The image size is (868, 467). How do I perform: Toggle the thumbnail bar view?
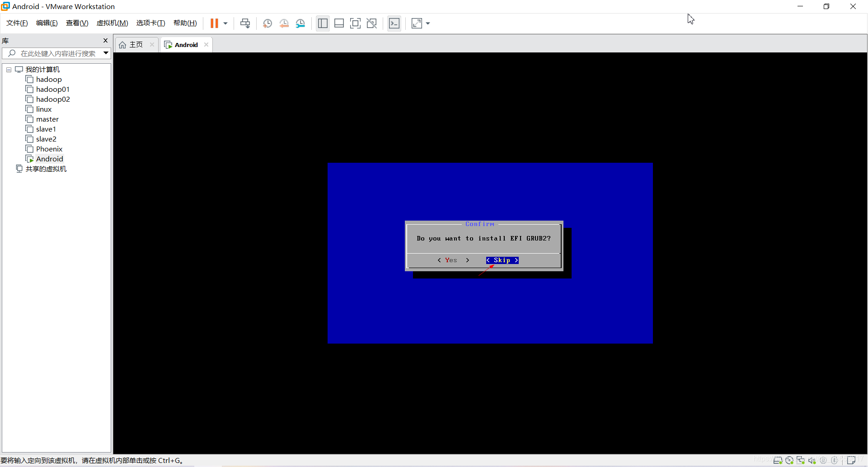pos(339,23)
